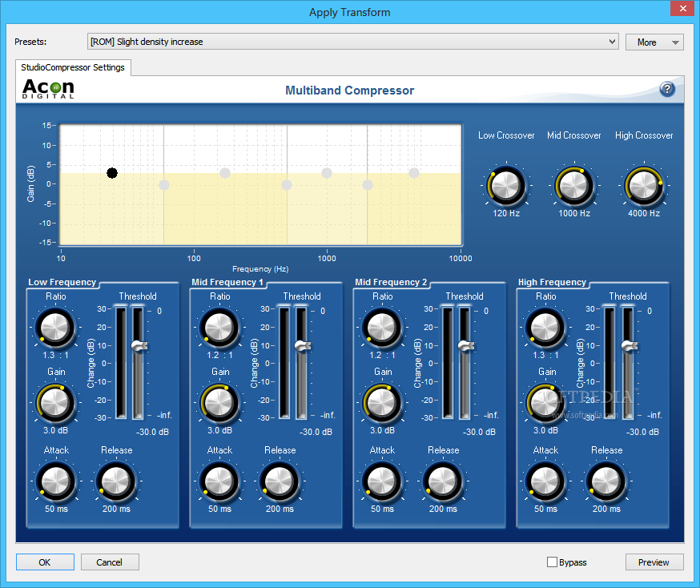700x588 pixels.
Task: Click the Mid Frequency 2 Attack knob
Action: coord(382,481)
